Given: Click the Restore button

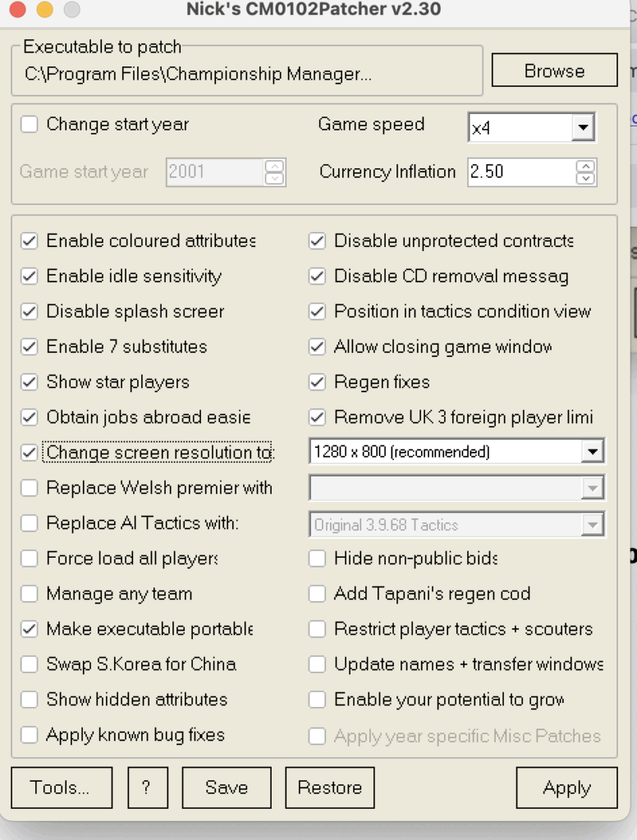Looking at the screenshot, I should 329,787.
